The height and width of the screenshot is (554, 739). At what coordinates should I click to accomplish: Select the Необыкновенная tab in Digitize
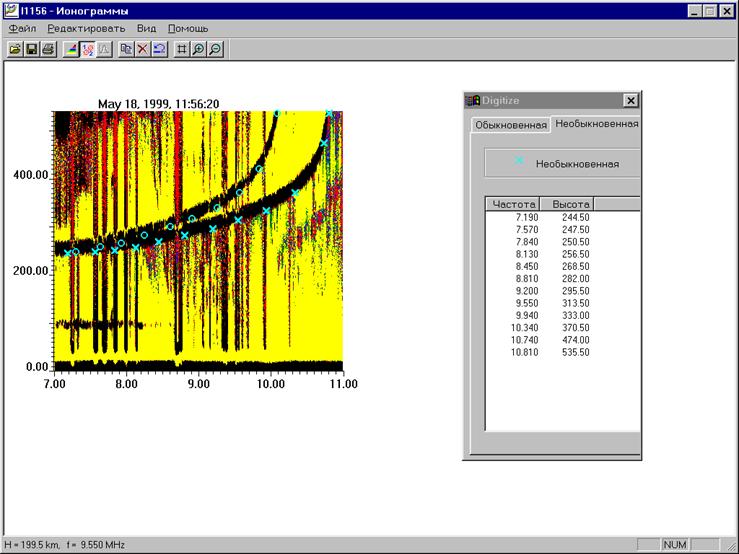click(596, 124)
